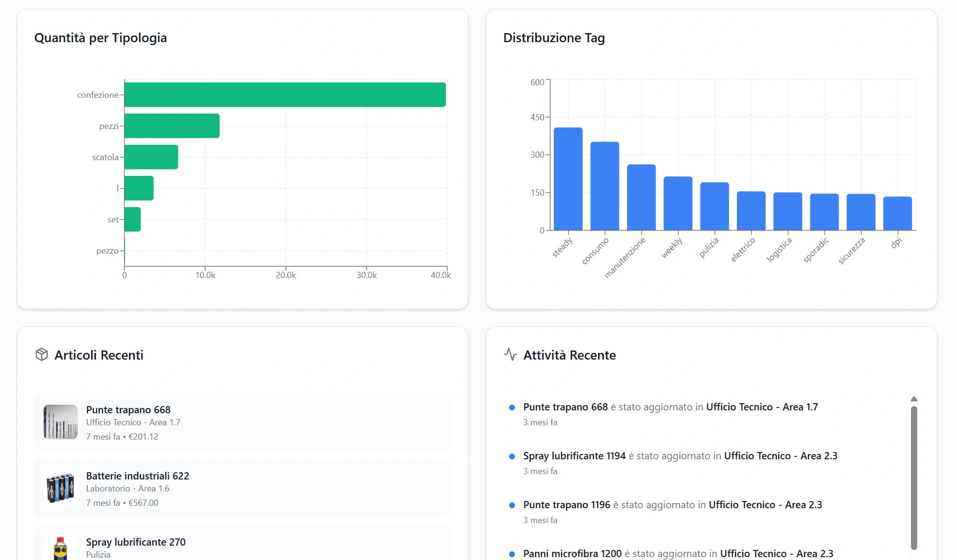
Task: Select the pulizia bar in tag chart
Action: click(714, 206)
